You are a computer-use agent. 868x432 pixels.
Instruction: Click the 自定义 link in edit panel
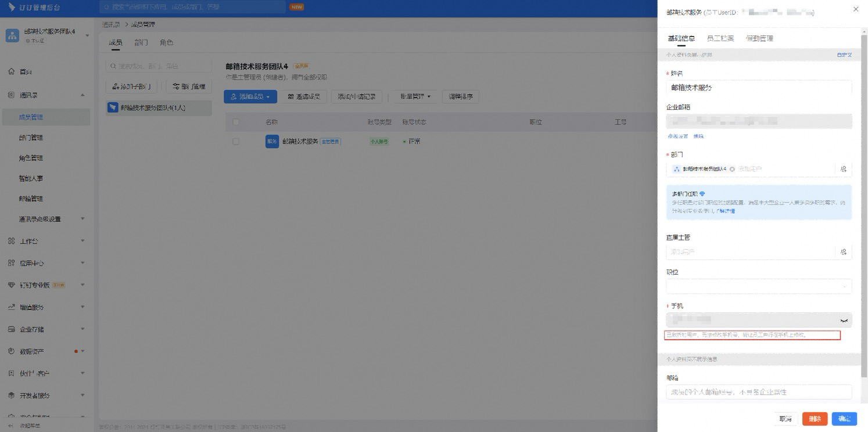coord(844,55)
